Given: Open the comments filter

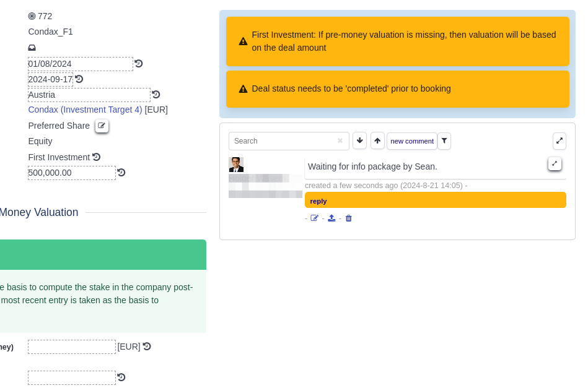Looking at the screenshot, I should [x=444, y=141].
